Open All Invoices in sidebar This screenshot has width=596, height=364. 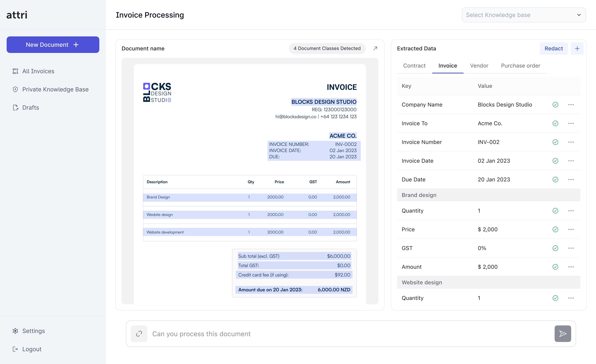(x=33, y=71)
